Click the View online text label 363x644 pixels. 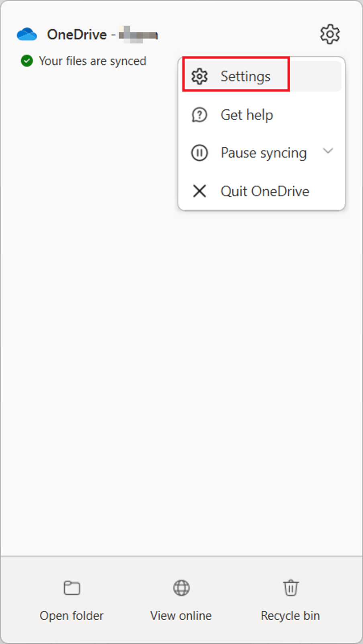click(181, 616)
